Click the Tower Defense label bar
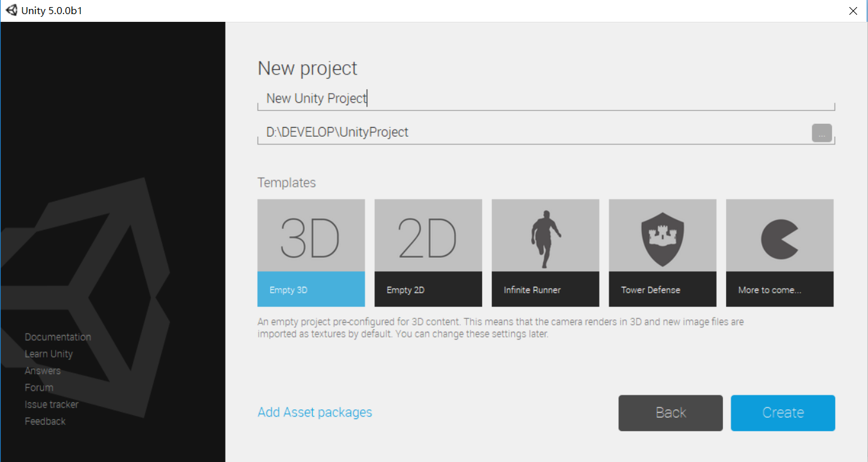The image size is (868, 462). (663, 289)
